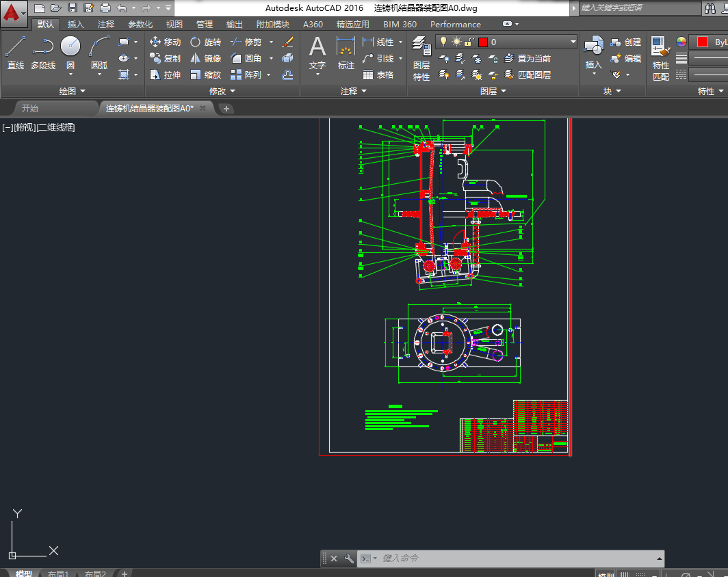Click the Save icon in quick access toolbar
The image size is (728, 577).
click(x=73, y=8)
